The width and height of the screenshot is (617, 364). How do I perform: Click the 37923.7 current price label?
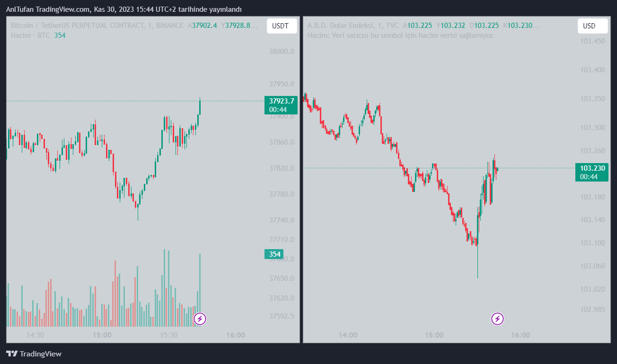coord(282,101)
